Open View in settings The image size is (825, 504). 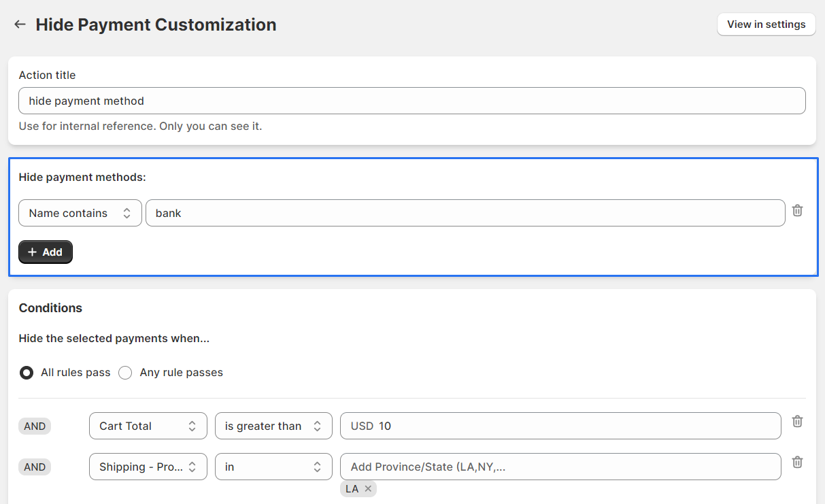click(x=766, y=24)
